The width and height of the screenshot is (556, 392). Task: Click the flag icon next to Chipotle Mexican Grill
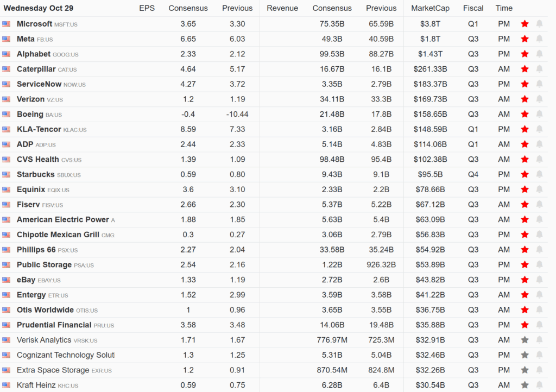point(5,235)
